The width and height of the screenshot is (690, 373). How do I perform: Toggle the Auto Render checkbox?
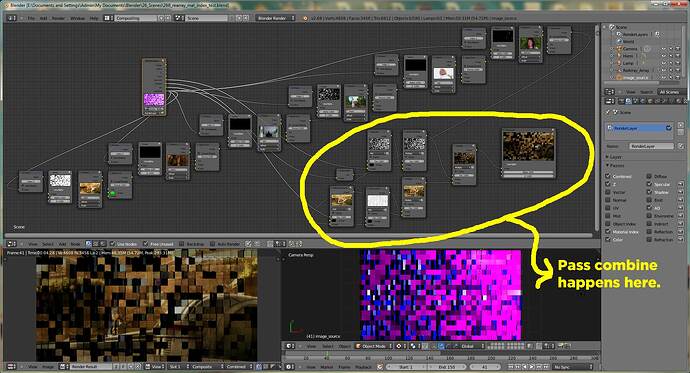[x=213, y=244]
